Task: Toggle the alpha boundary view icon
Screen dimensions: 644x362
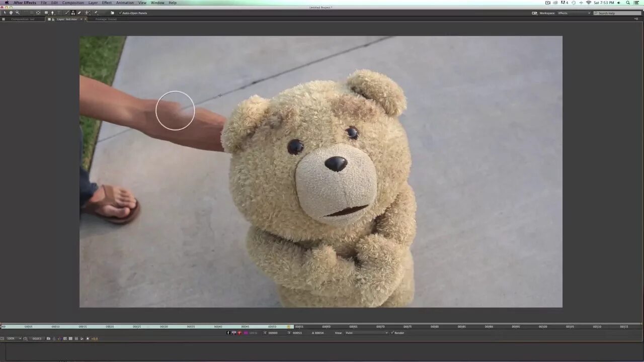Action: click(x=233, y=333)
